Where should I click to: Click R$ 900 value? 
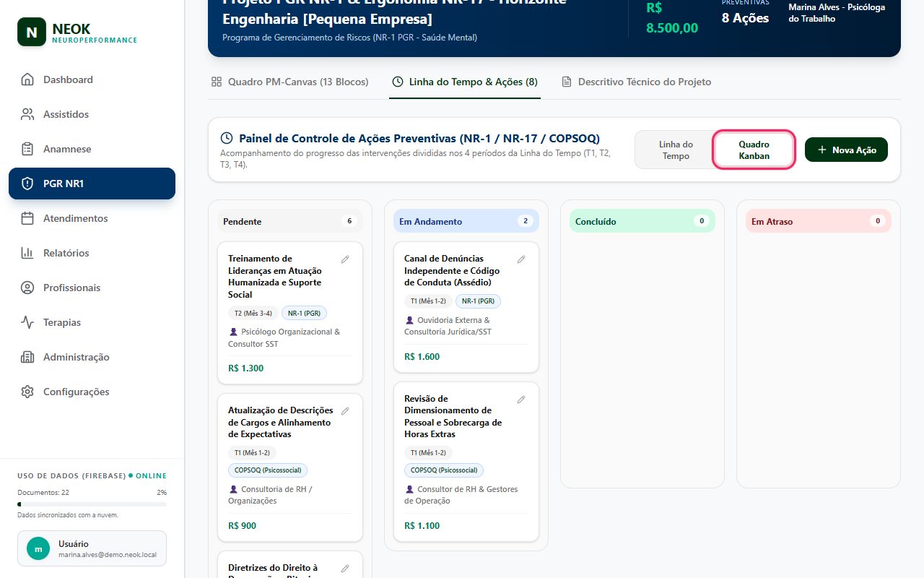pos(242,525)
